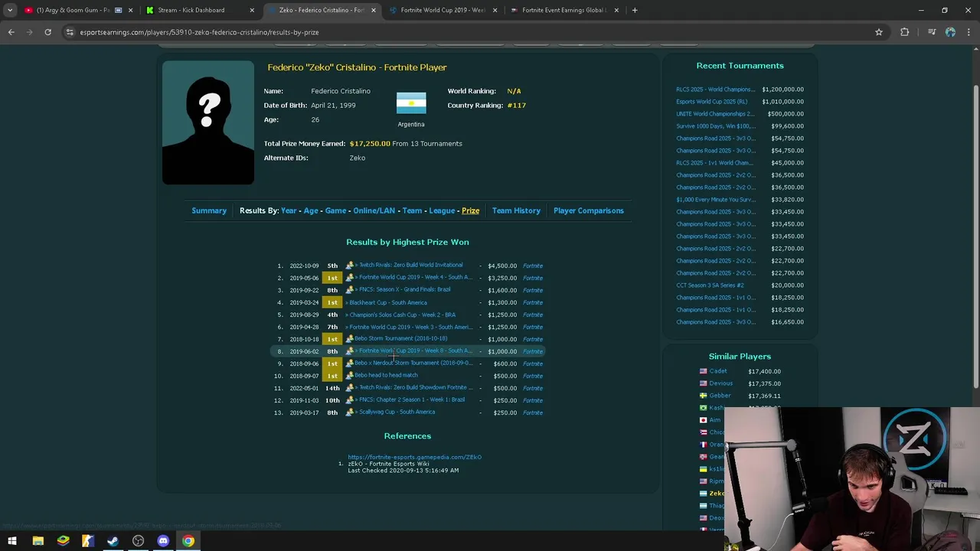Open File Explorer from the taskbar
980x551 pixels.
coord(38,541)
